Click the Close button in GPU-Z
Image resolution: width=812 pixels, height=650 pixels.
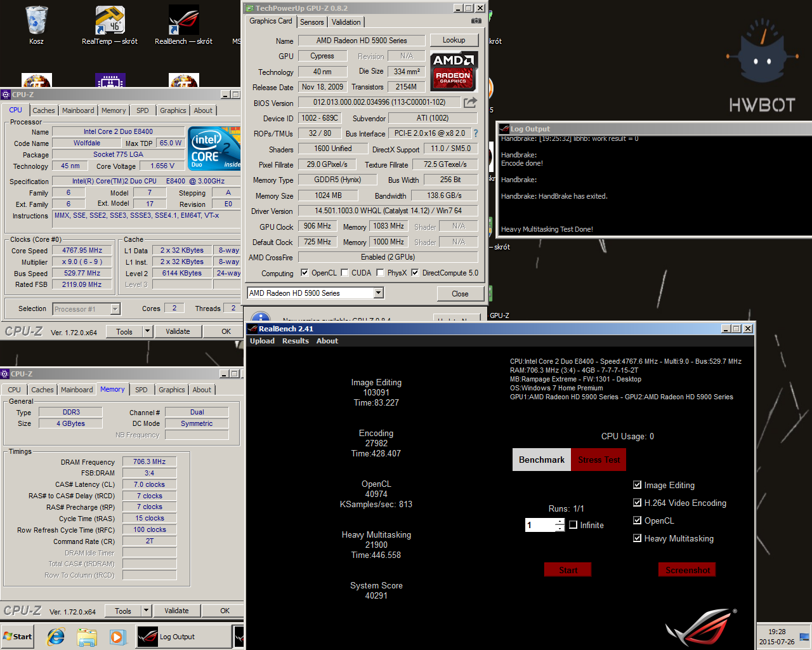point(461,294)
